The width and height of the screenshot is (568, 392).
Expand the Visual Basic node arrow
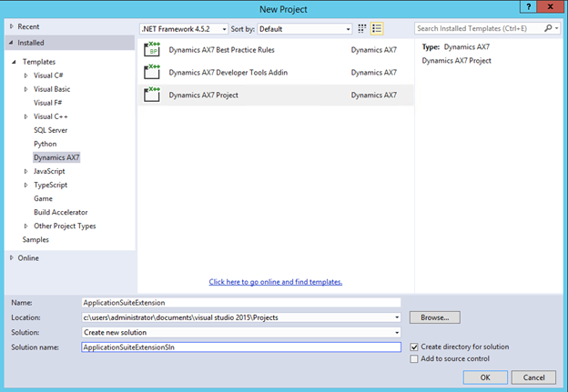25,89
